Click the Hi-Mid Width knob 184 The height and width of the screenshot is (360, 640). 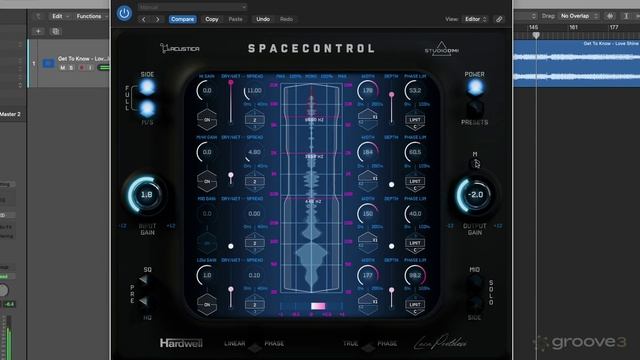click(367, 152)
